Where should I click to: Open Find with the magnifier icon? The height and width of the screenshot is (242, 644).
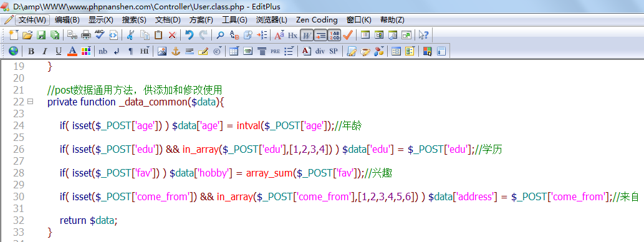point(220,36)
